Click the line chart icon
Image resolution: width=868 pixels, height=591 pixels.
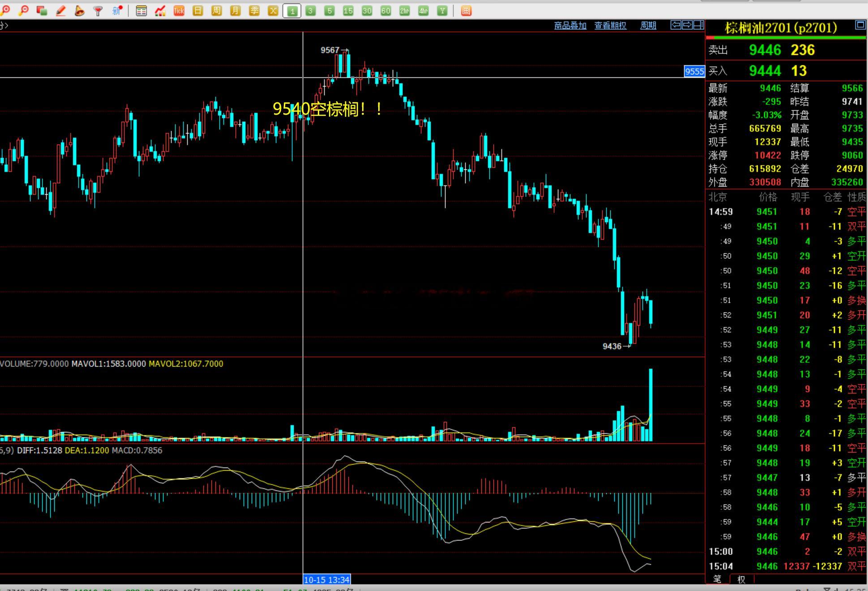pyautogui.click(x=160, y=11)
